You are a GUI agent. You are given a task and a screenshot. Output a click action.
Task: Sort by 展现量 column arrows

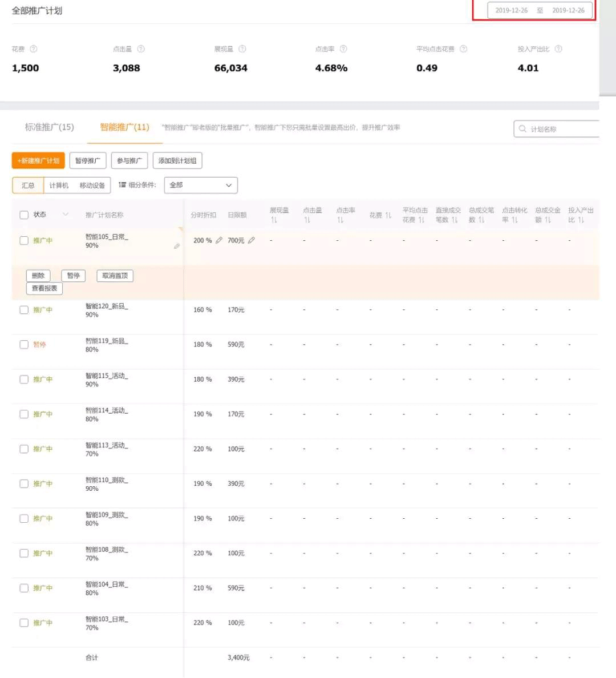[274, 220]
